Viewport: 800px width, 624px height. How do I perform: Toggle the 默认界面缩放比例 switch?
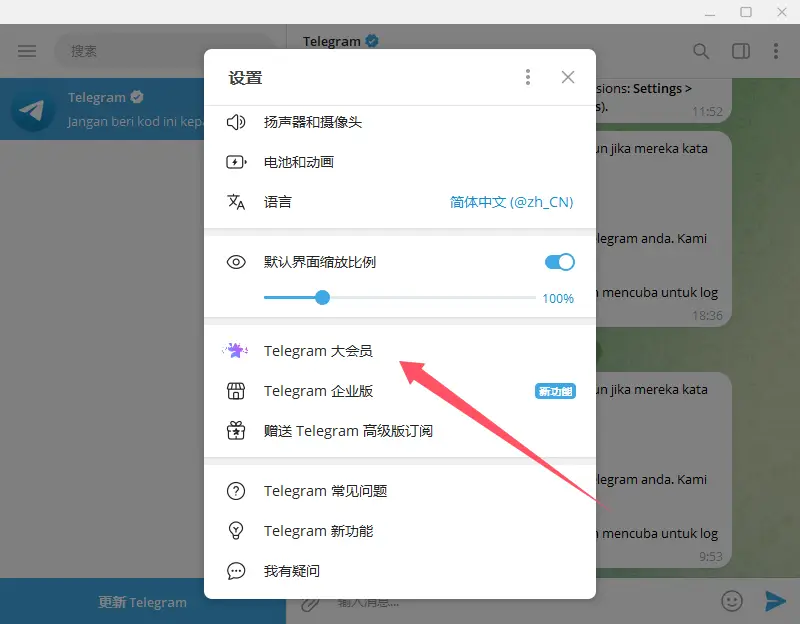coord(559,262)
